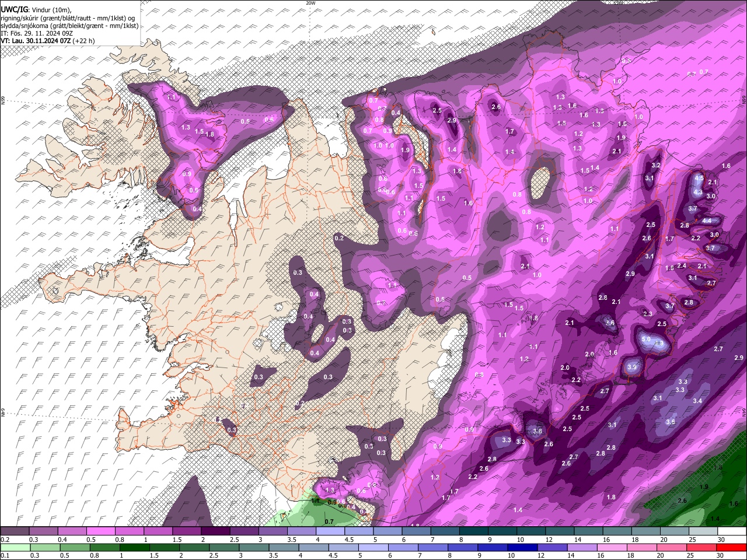
Task: Click the '4.4' precipitation value on the map
Action: (707, 221)
